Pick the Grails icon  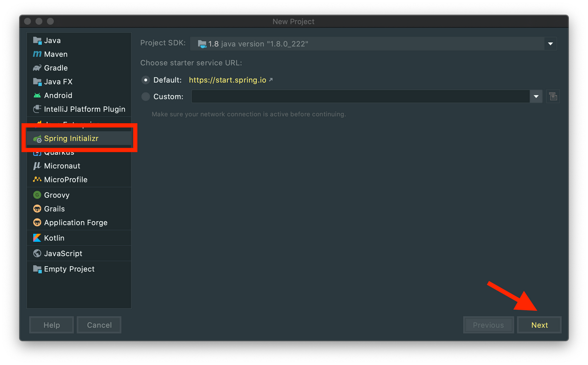point(37,209)
